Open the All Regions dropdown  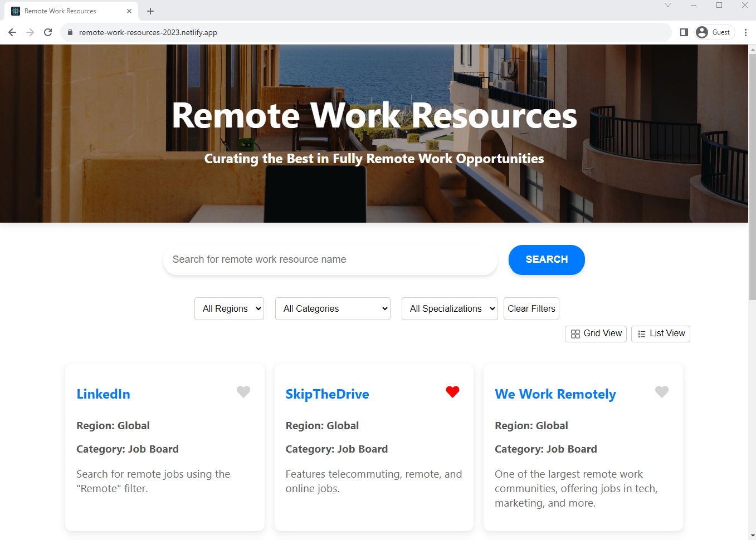coord(229,308)
